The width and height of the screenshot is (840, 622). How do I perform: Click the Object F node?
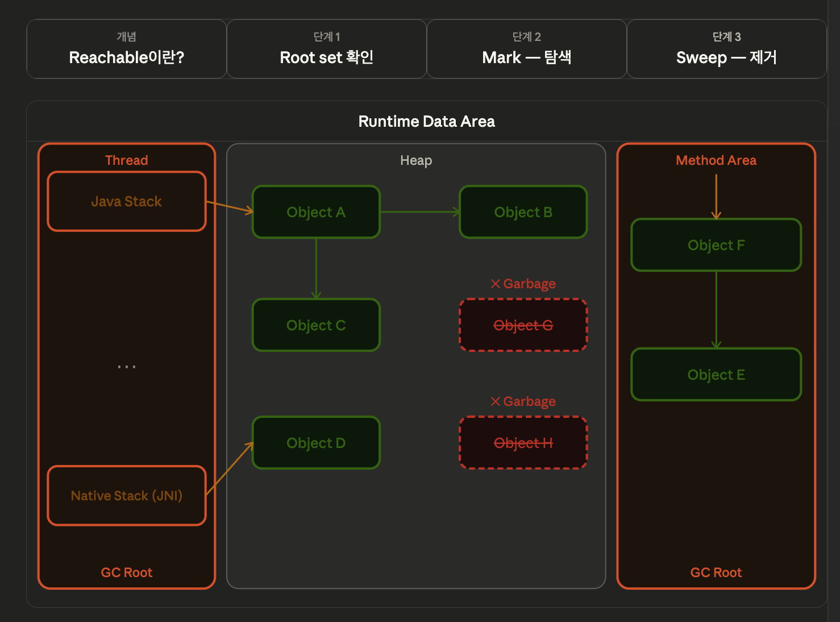tap(716, 245)
